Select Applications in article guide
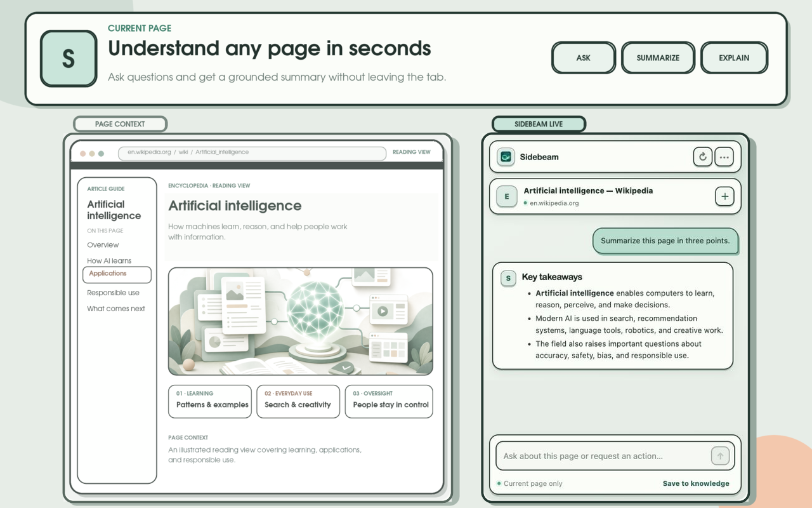The height and width of the screenshot is (508, 812). (x=117, y=274)
